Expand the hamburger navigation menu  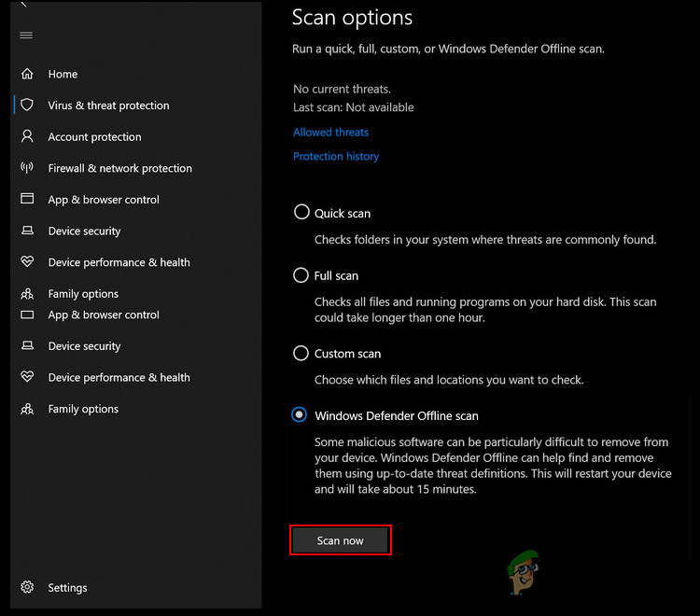26,35
